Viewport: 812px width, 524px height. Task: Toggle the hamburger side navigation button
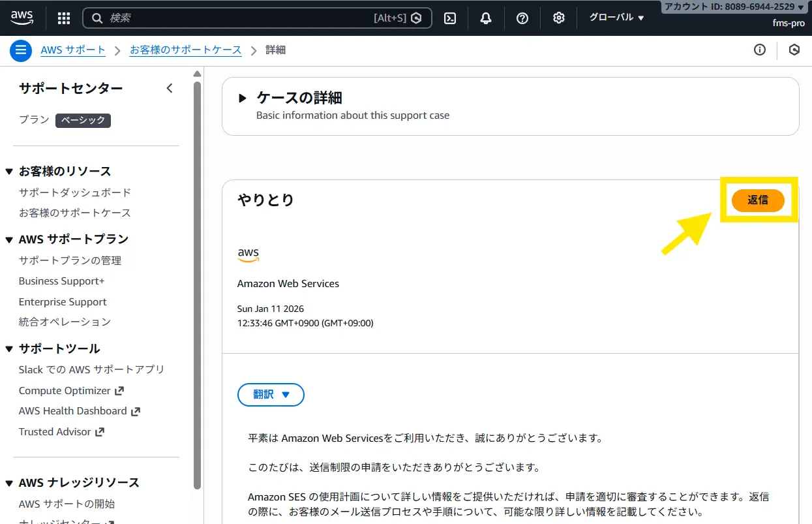(21, 50)
